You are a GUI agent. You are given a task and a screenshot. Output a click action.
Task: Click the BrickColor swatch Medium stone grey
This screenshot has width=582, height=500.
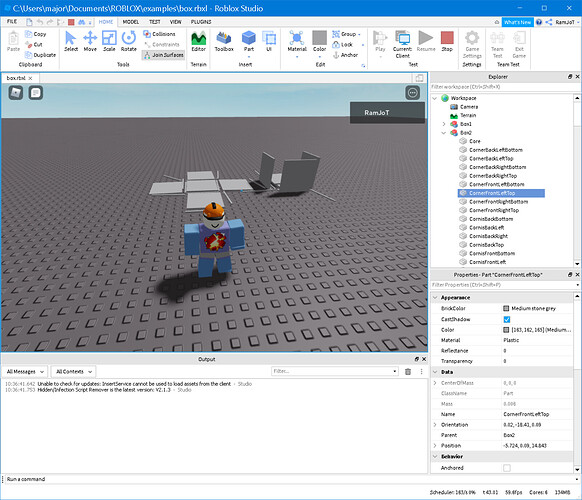tap(506, 308)
